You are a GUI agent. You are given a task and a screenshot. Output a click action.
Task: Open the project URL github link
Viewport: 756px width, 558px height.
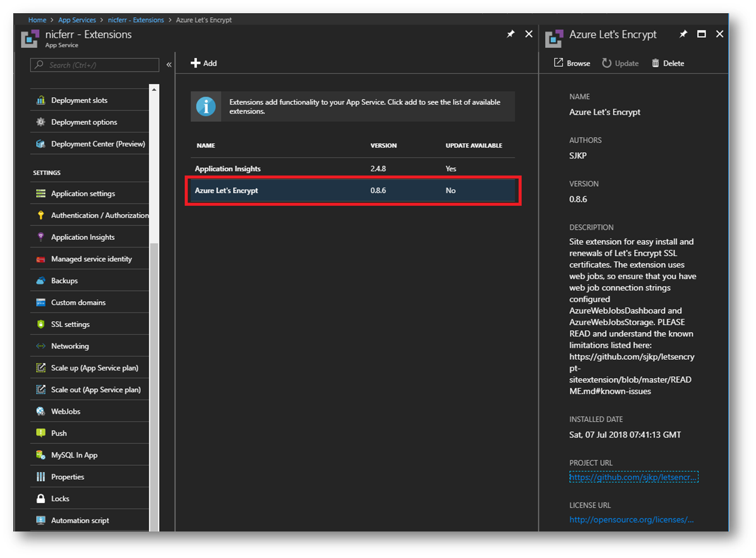click(x=633, y=477)
